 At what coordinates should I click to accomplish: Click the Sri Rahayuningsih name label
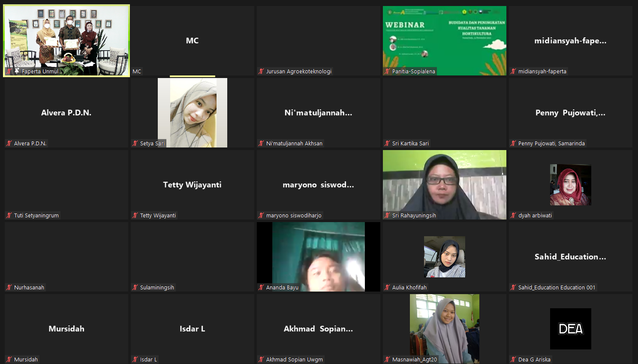coord(414,215)
